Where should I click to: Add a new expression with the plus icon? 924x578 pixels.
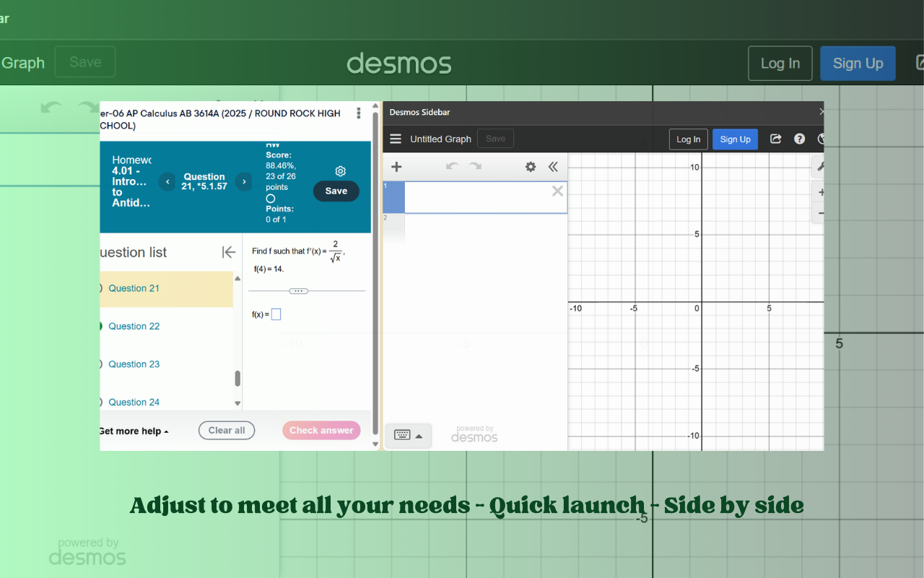click(396, 166)
